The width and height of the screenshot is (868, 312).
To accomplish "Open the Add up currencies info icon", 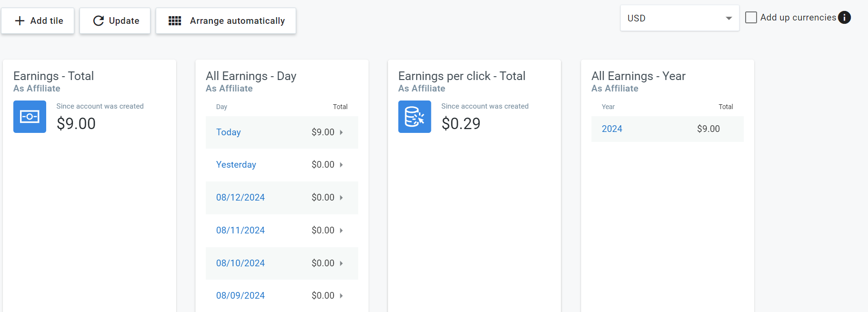I will [844, 18].
